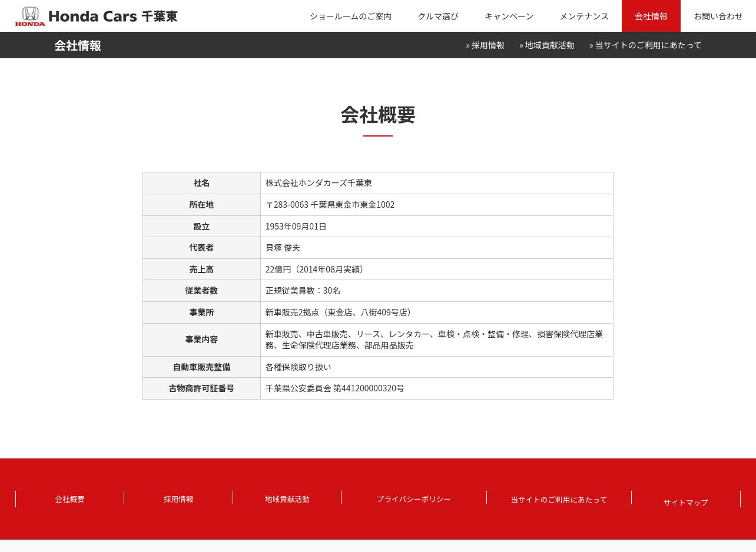Screen dimensions: 756x552
Task: Click the 代表者 row label
Action: [x=201, y=248]
